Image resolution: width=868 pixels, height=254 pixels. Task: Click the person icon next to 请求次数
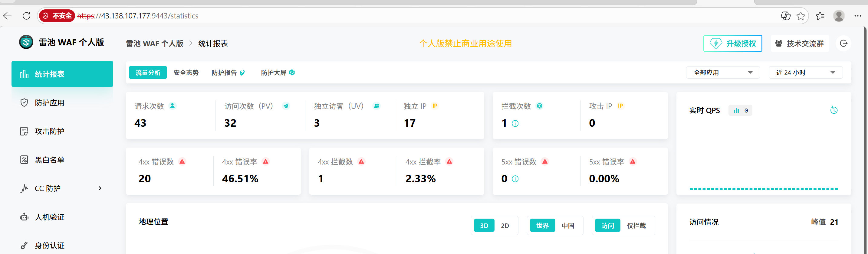tap(173, 106)
